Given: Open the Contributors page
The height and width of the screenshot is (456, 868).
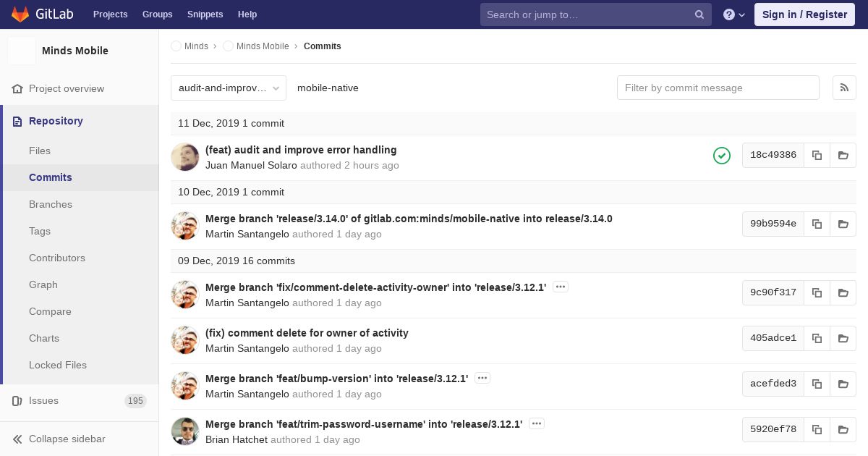Looking at the screenshot, I should [x=57, y=258].
